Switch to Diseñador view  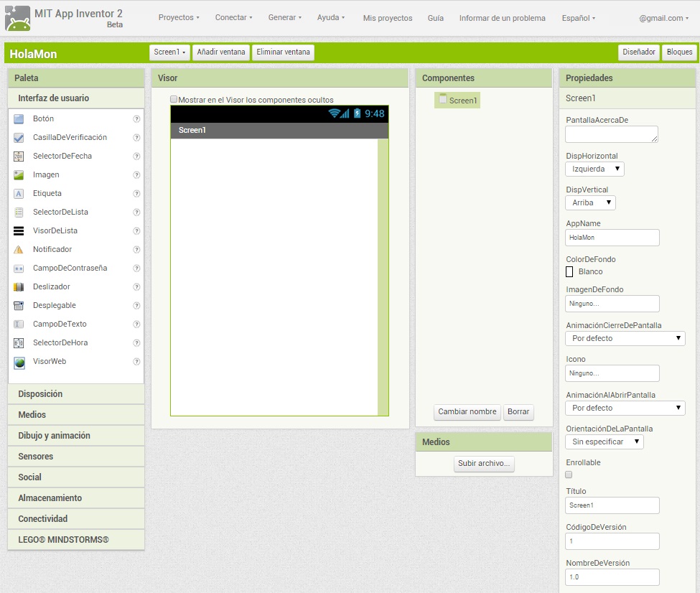coord(639,52)
